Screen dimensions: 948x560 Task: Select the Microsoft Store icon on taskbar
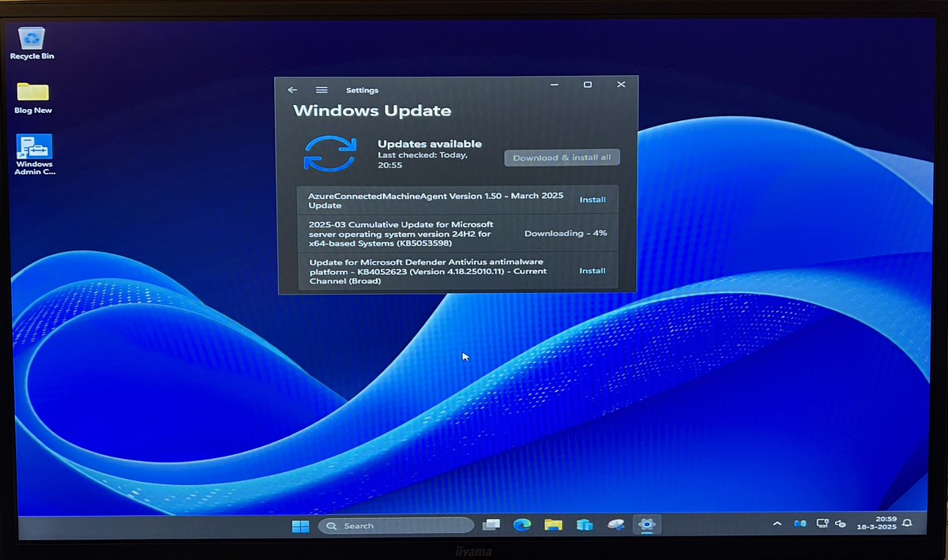pos(585,524)
